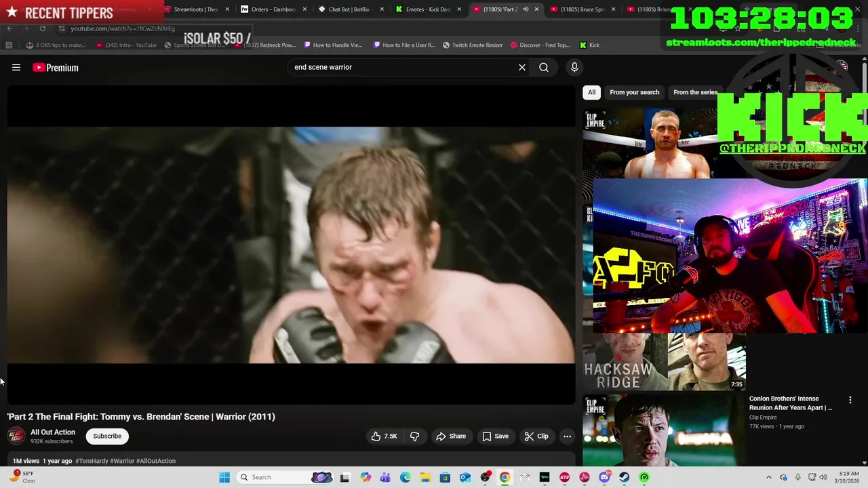868x488 pixels.
Task: Open Microsoft Store from the taskbar
Action: pos(445,477)
